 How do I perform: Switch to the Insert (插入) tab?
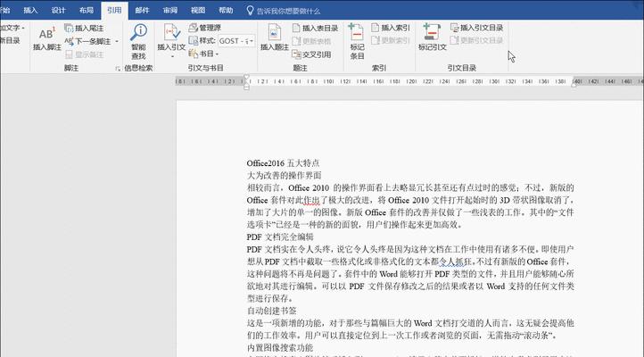[30, 11]
